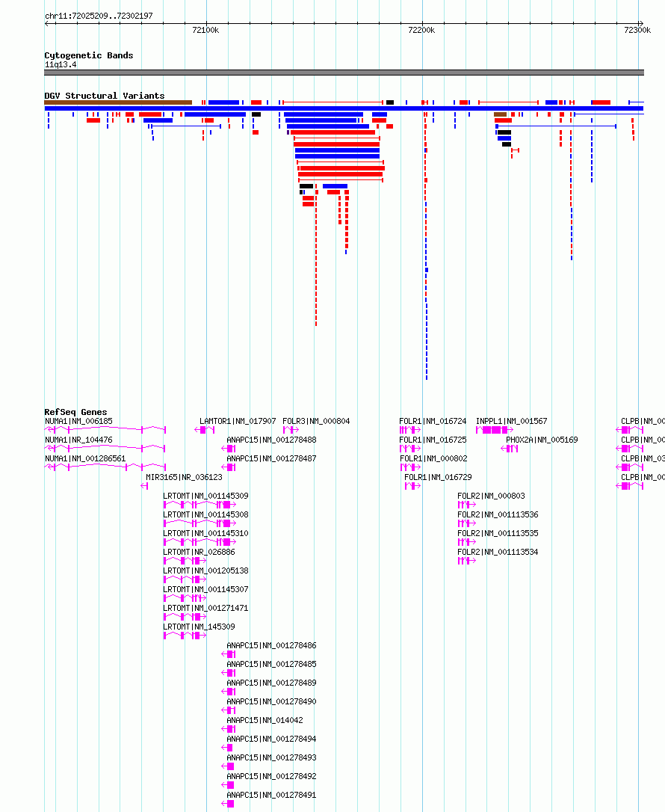Screen dimensions: 665x812
Task: Open the LRTOMT|NM_001145309 transcript label
Action: pos(206,496)
